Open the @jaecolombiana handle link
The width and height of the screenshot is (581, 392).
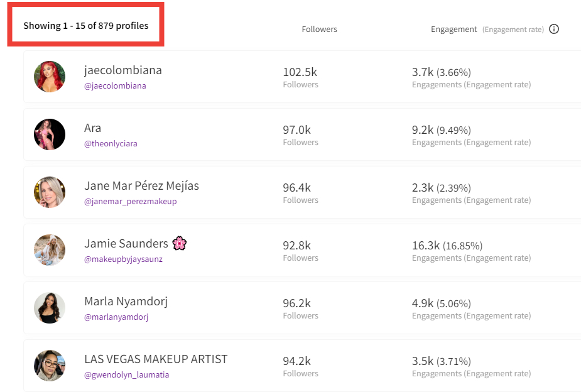(115, 86)
